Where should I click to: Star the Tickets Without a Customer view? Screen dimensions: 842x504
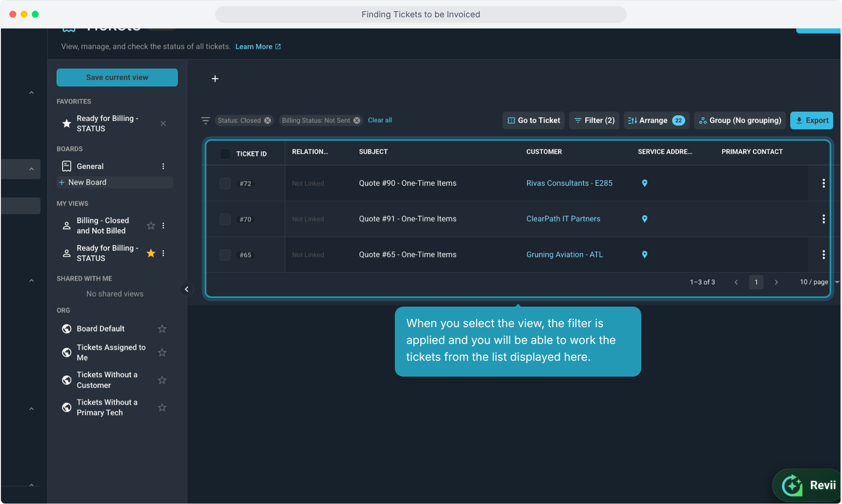pos(162,380)
